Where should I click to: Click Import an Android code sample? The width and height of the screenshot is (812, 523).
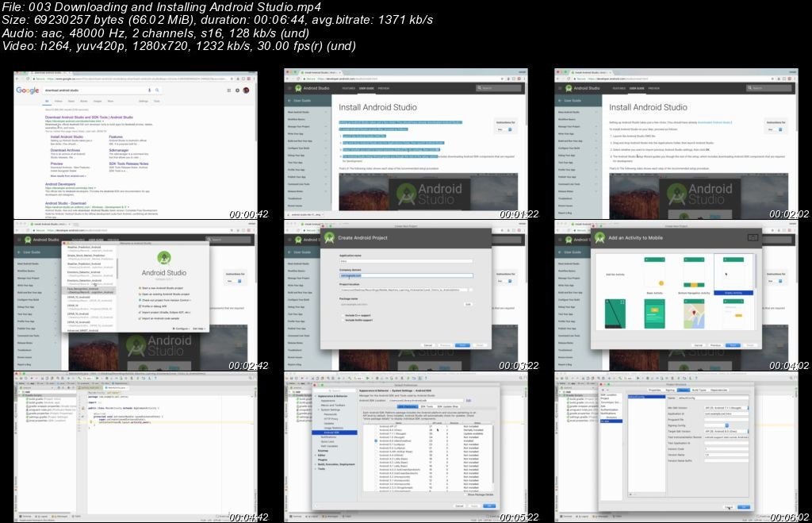point(160,318)
